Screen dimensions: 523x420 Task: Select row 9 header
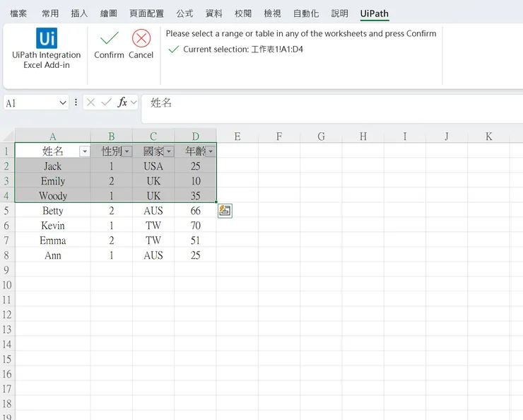pos(6,270)
